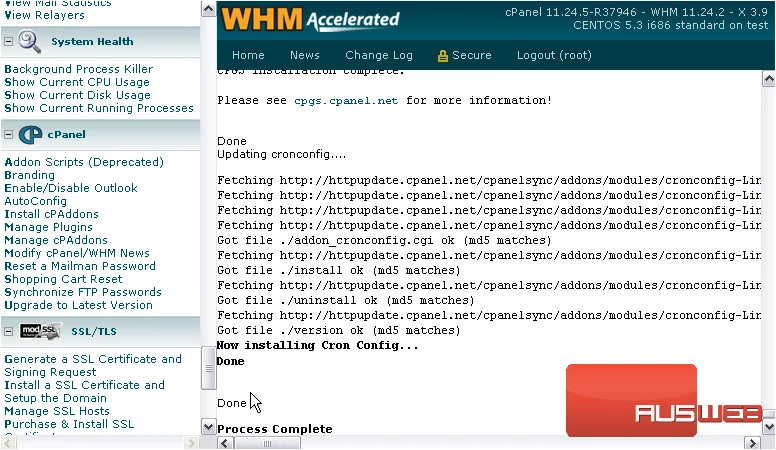Click 'Got file ./install ok' line
The image size is (776, 450).
click(339, 270)
